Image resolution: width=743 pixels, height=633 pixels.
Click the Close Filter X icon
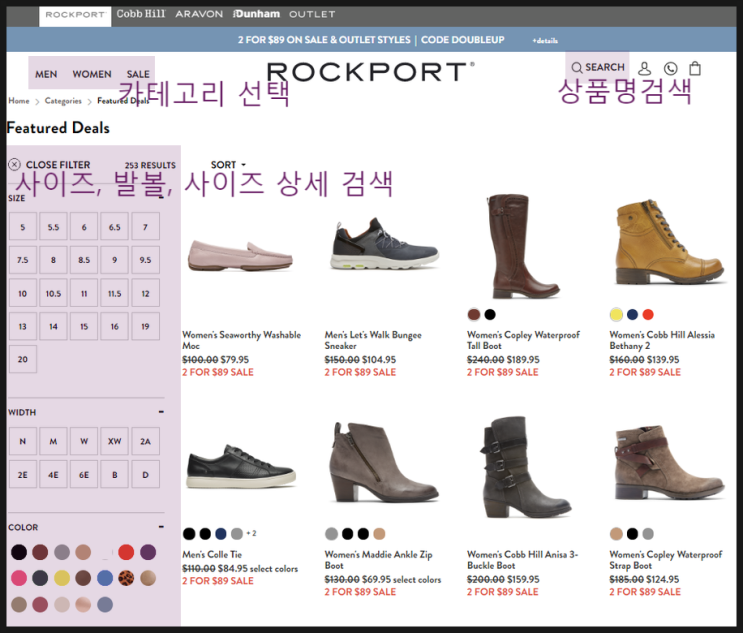pos(14,164)
